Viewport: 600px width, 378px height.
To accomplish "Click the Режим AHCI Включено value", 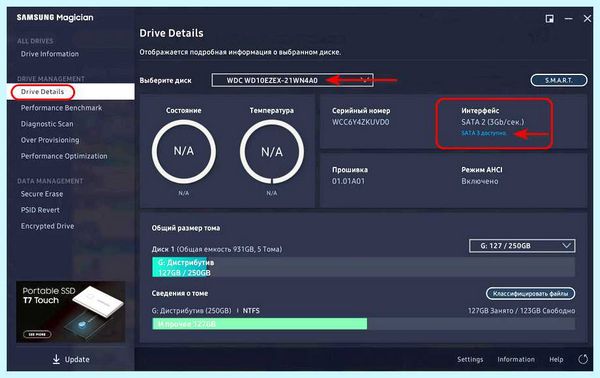I will tap(479, 181).
